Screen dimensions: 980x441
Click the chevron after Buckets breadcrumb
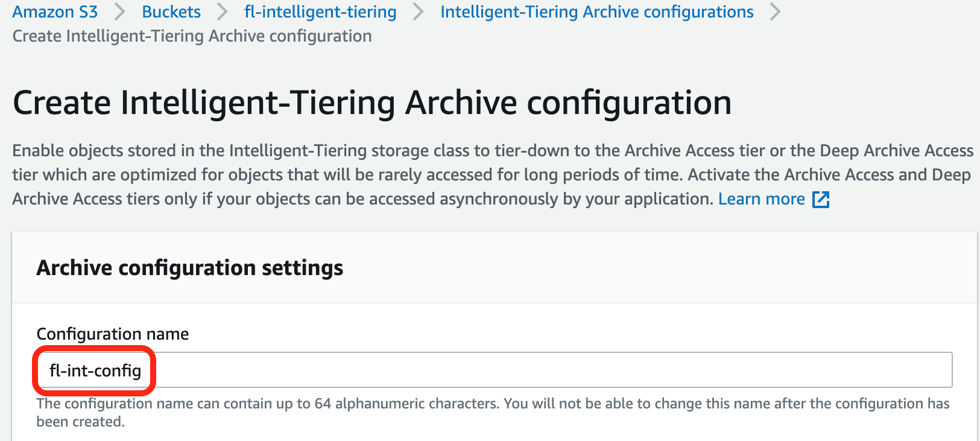223,12
